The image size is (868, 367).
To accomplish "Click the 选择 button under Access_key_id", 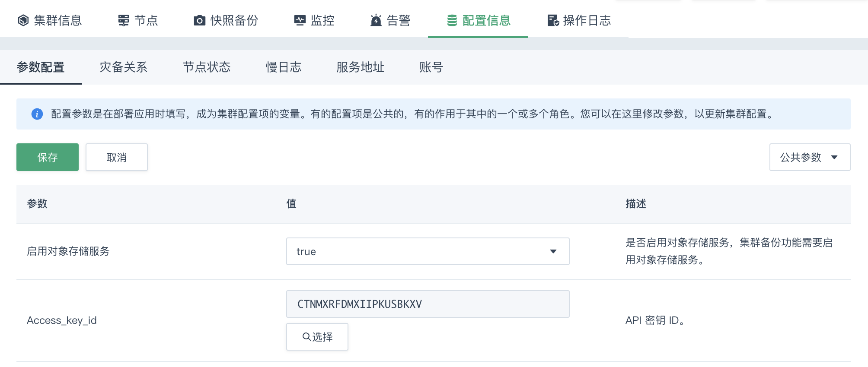I will tap(317, 337).
